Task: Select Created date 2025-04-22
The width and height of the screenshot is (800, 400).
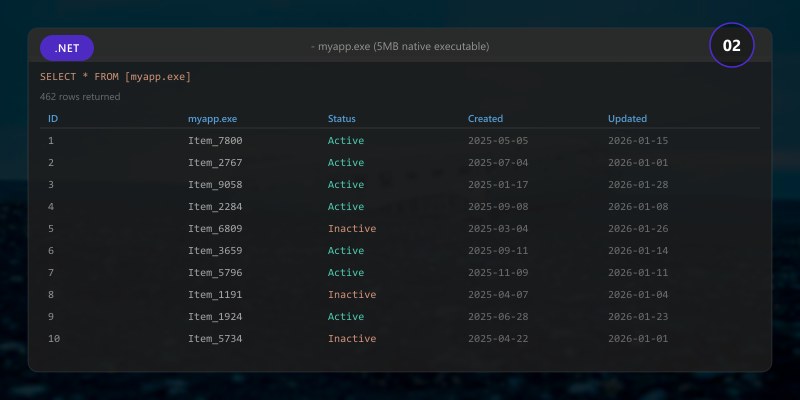Action: click(498, 338)
